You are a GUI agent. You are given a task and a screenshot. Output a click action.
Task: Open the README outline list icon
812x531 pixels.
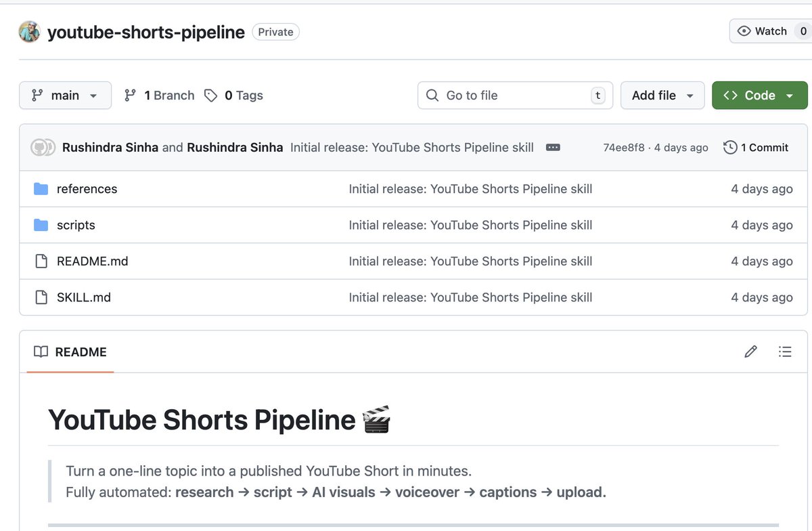[x=785, y=352]
